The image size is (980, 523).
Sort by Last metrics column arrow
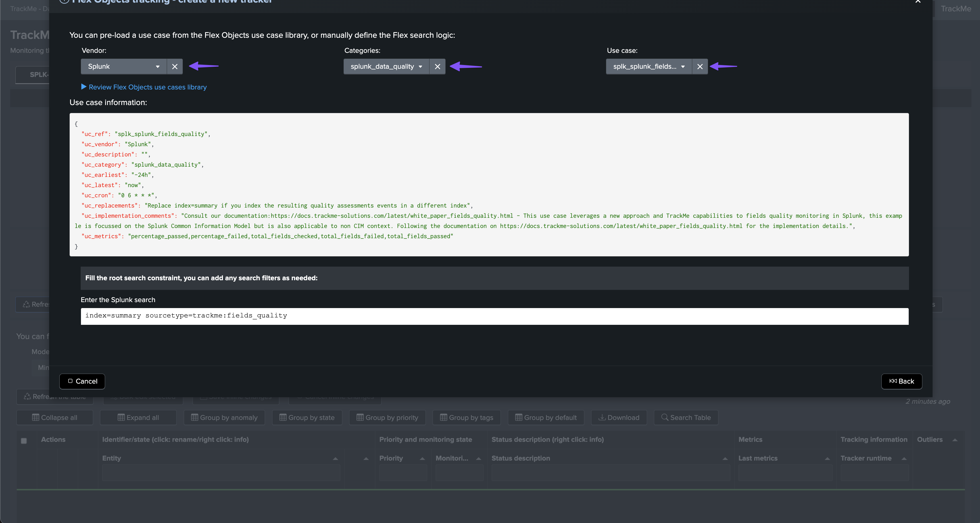827,459
